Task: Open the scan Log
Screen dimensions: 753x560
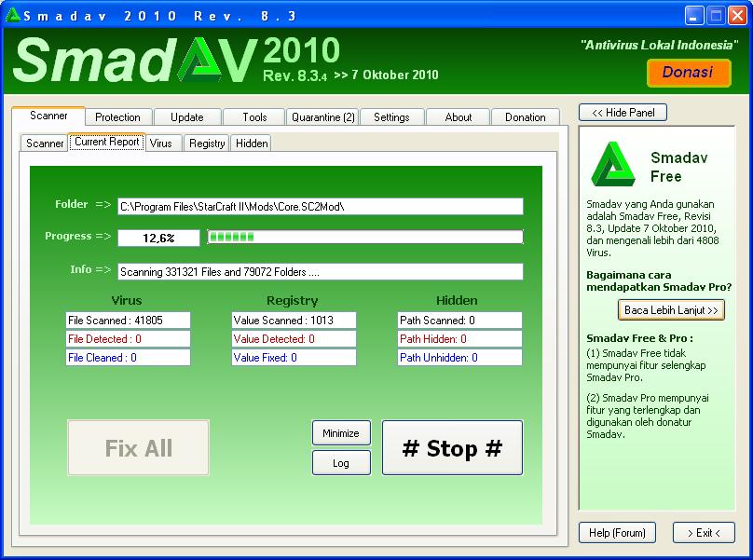Action: 341,462
